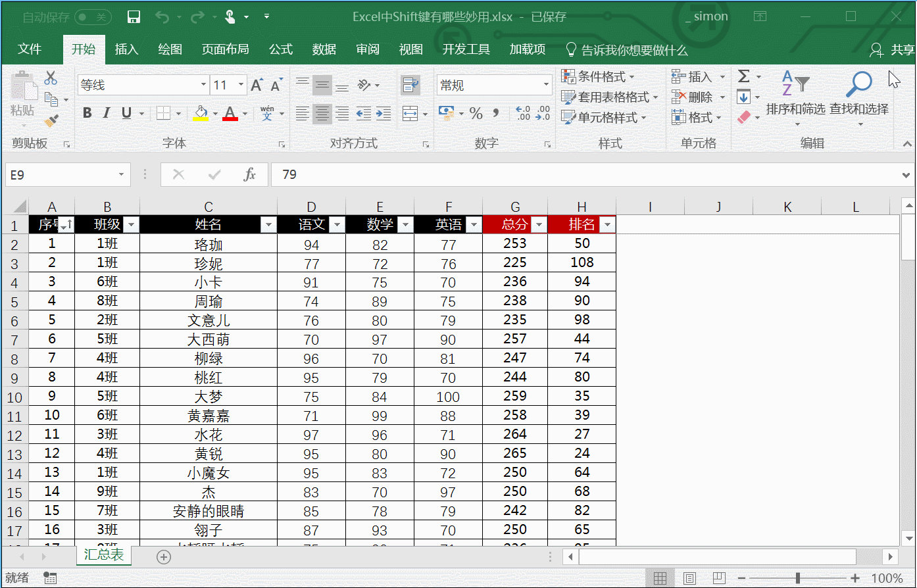Open the 常规 number format dropdown

(x=545, y=85)
